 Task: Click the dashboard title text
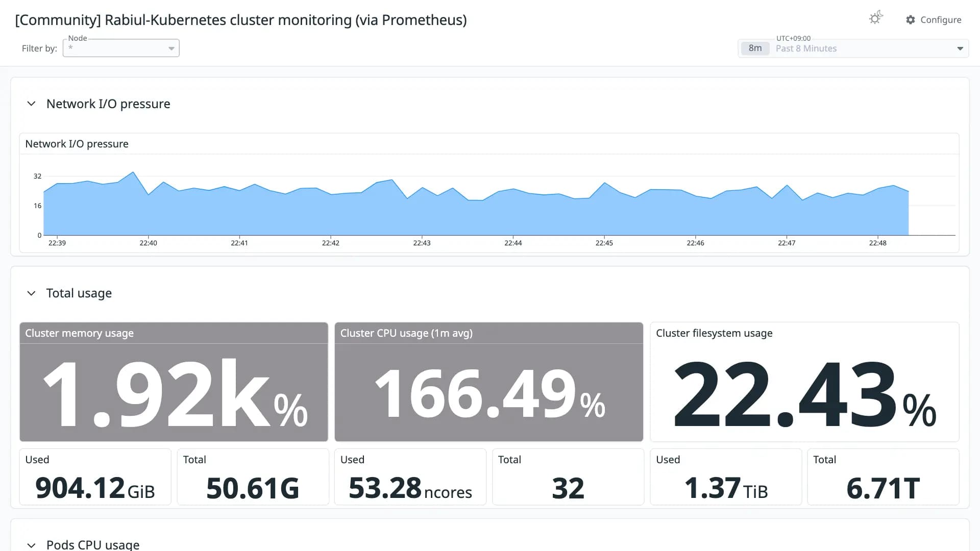tap(241, 20)
